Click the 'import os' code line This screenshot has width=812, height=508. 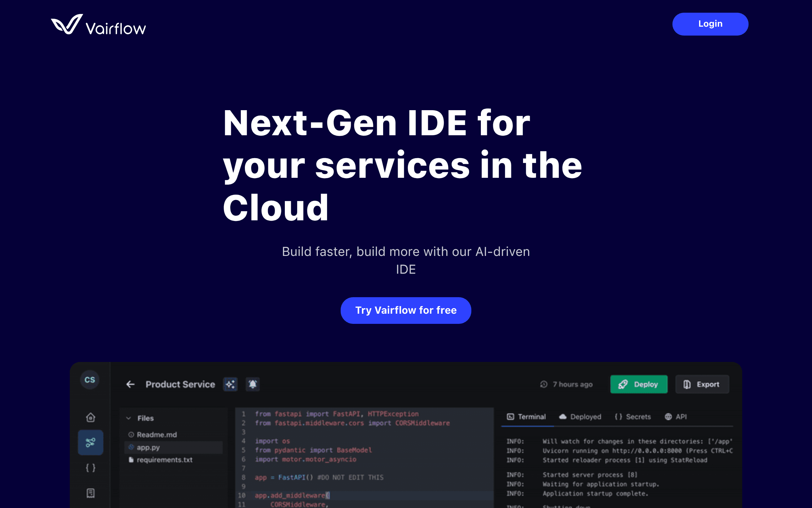tap(272, 441)
